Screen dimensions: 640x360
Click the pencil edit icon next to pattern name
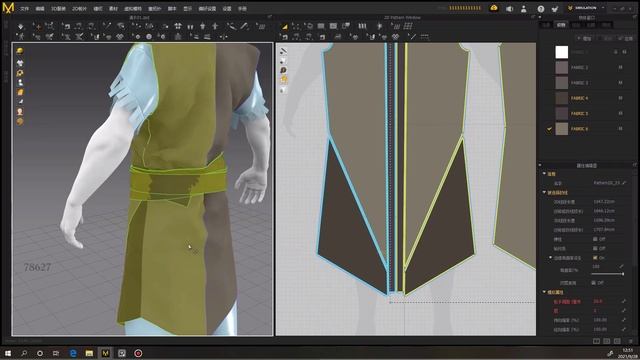[624, 183]
